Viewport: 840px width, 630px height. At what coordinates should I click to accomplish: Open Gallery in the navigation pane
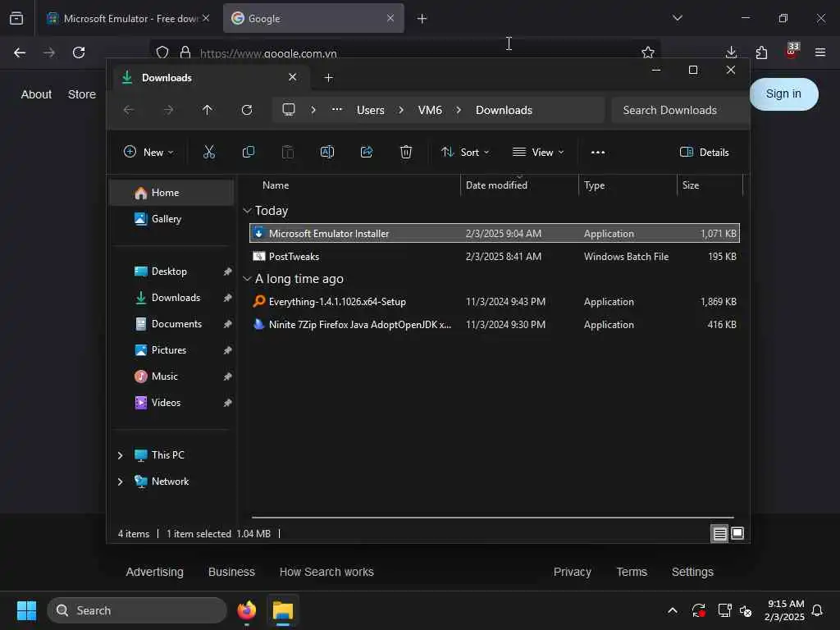click(172, 218)
